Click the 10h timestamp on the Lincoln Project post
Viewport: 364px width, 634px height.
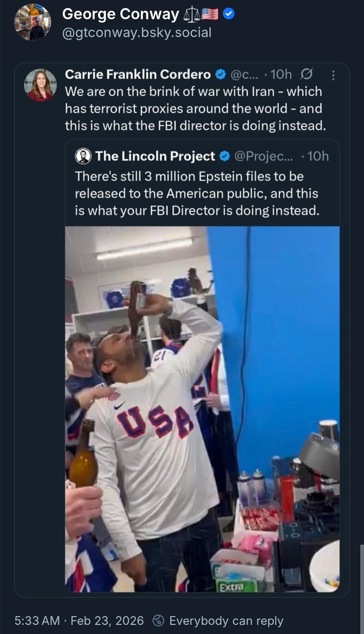pyautogui.click(x=318, y=156)
